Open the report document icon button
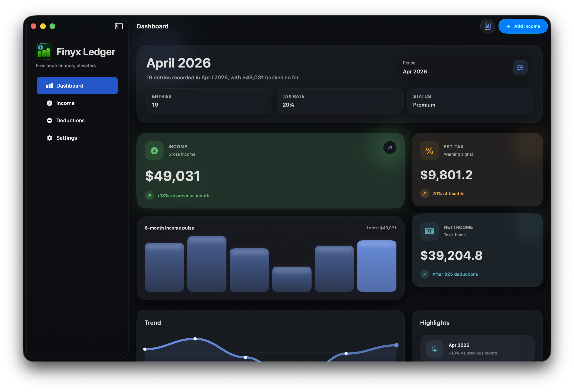 pyautogui.click(x=487, y=26)
